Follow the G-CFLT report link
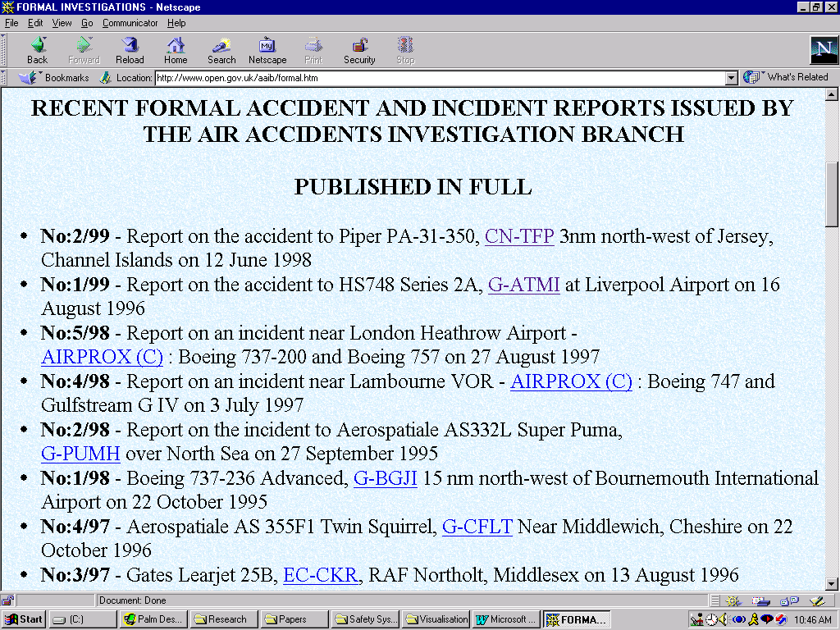 point(477,527)
